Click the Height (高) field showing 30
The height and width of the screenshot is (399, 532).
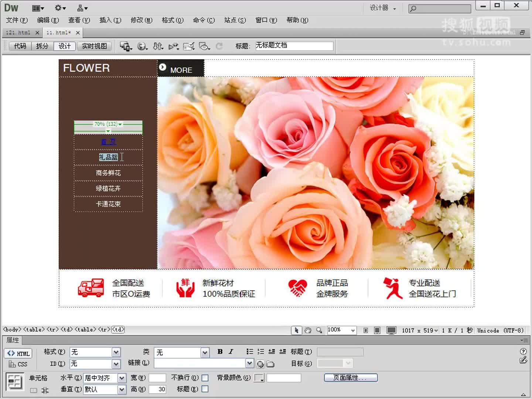[x=157, y=389]
